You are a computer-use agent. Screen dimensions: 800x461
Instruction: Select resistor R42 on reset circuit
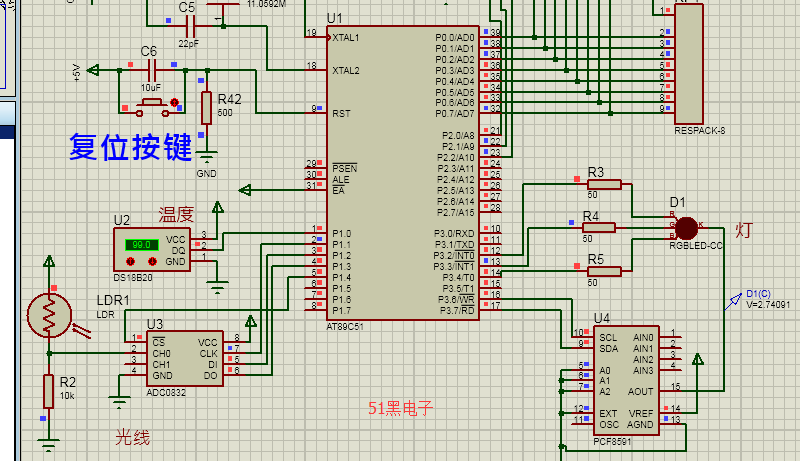(206, 107)
